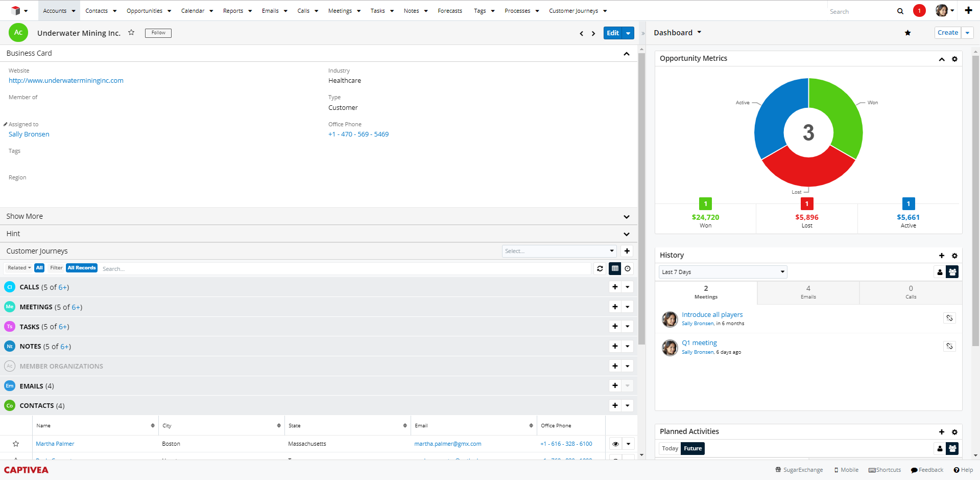Add a Member Organization with plus

(615, 366)
